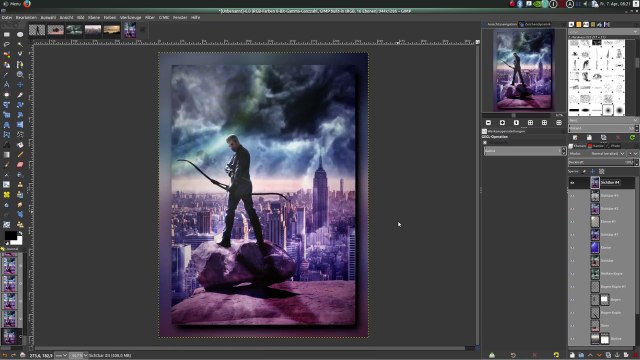
Task: Switch to first image tab with transparent figure
Action: click(x=37, y=30)
